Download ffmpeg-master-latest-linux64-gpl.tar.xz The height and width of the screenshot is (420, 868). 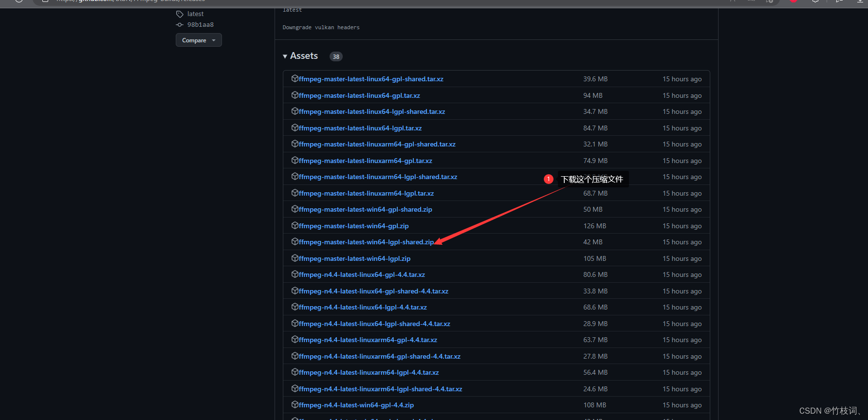click(x=359, y=95)
